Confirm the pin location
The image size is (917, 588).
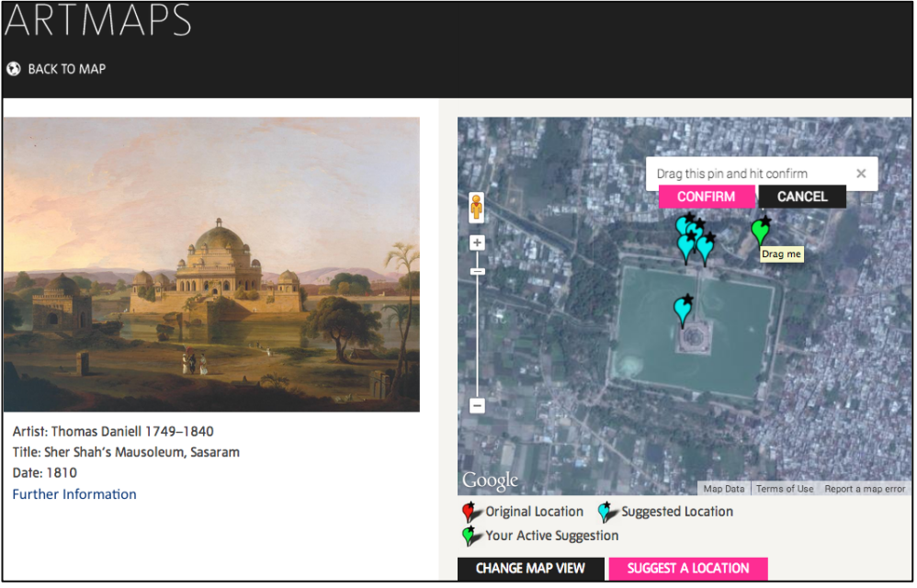pos(707,197)
